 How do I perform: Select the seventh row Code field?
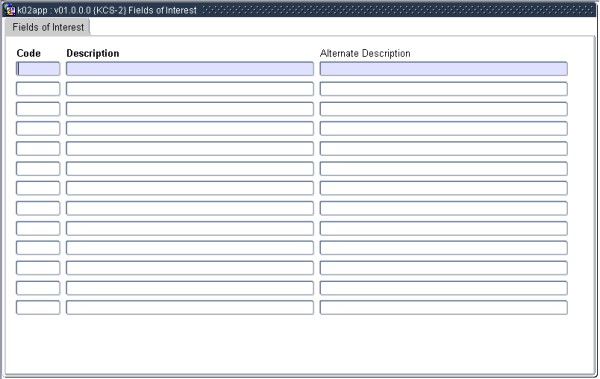(x=38, y=188)
